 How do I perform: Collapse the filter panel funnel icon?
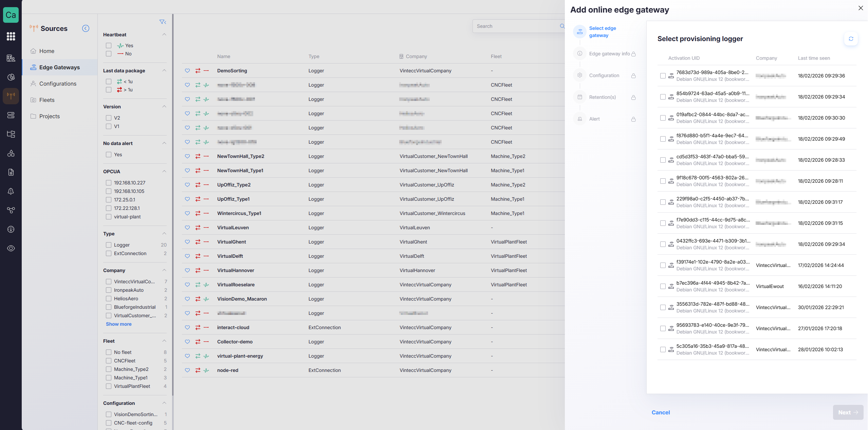163,22
